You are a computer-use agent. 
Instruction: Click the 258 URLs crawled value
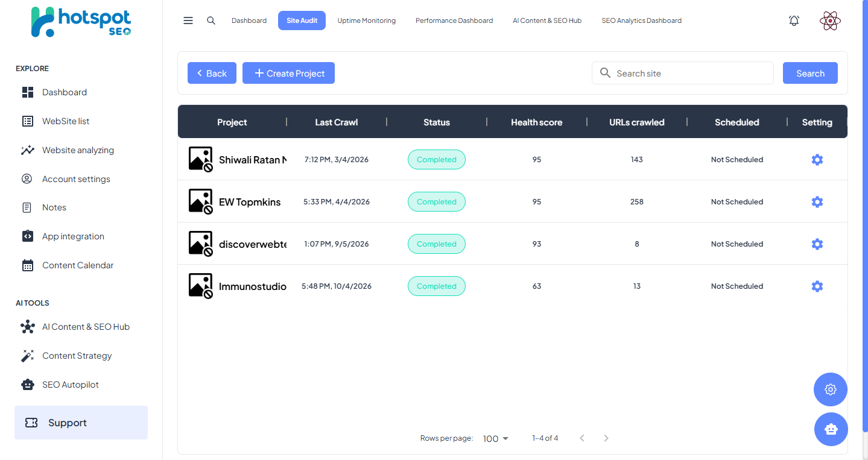[x=637, y=202]
